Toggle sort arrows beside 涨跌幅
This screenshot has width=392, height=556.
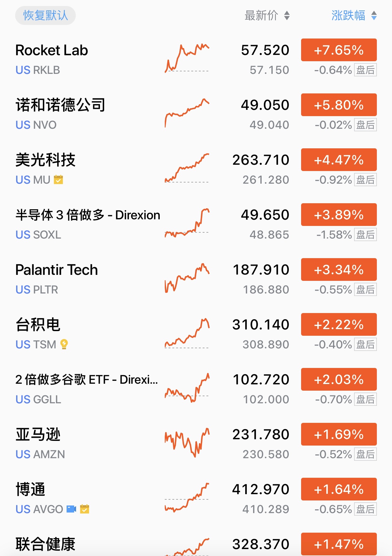tap(374, 15)
